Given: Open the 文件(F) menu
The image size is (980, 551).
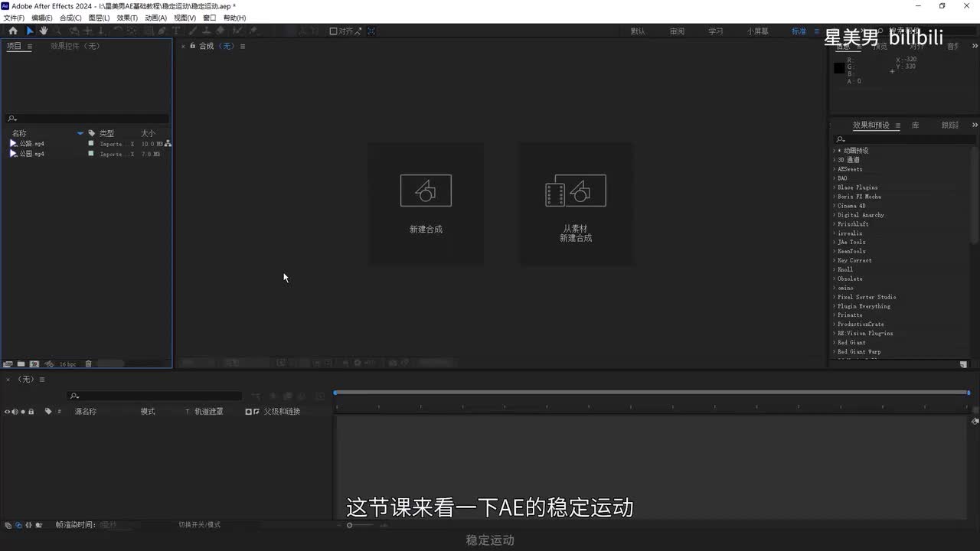Looking at the screenshot, I should coord(14,18).
